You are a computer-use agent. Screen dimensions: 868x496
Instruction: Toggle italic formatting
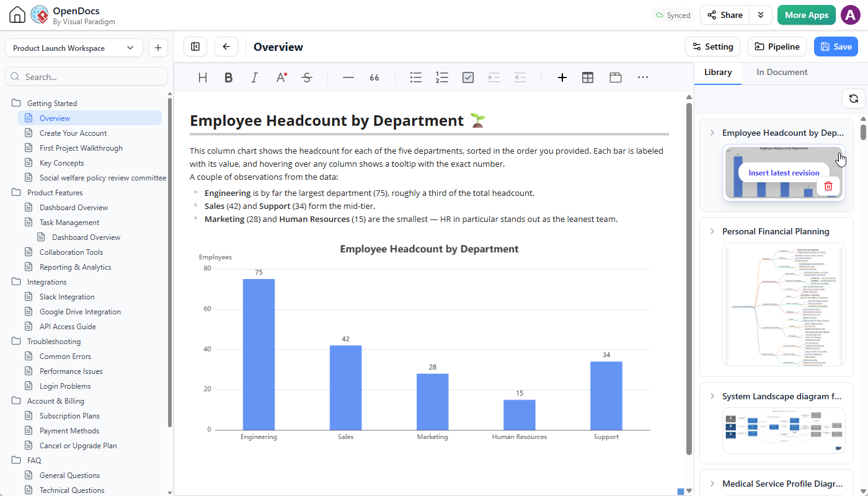click(254, 77)
